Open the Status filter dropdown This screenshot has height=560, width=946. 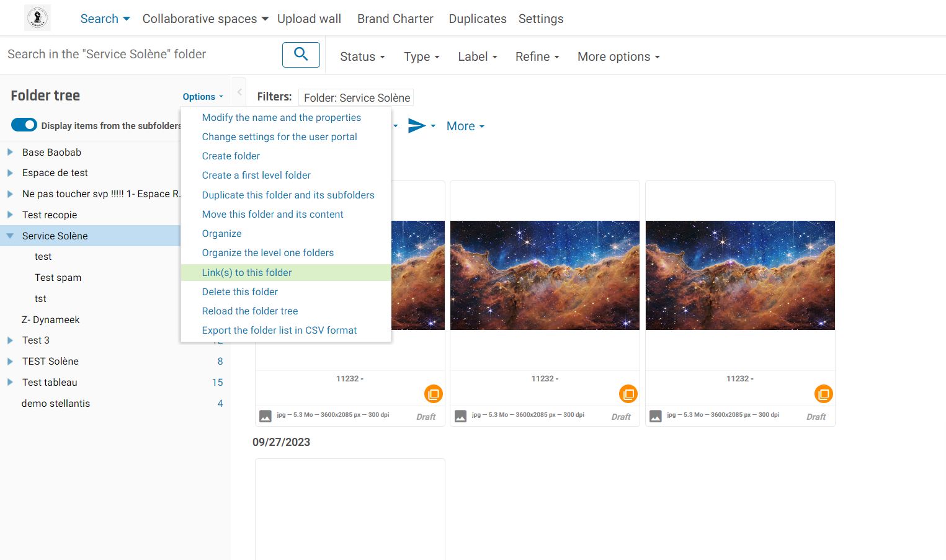point(362,56)
